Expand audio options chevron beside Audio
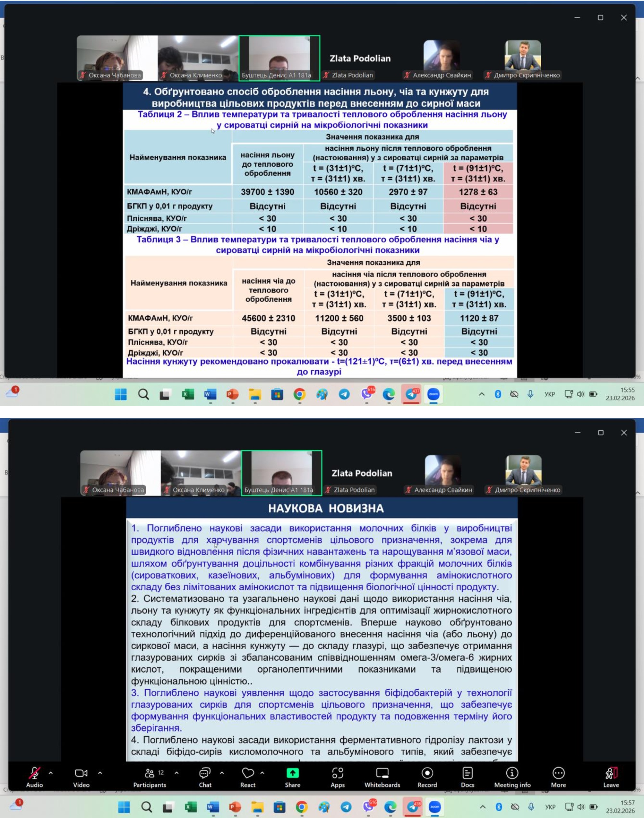The image size is (644, 818). [x=51, y=773]
